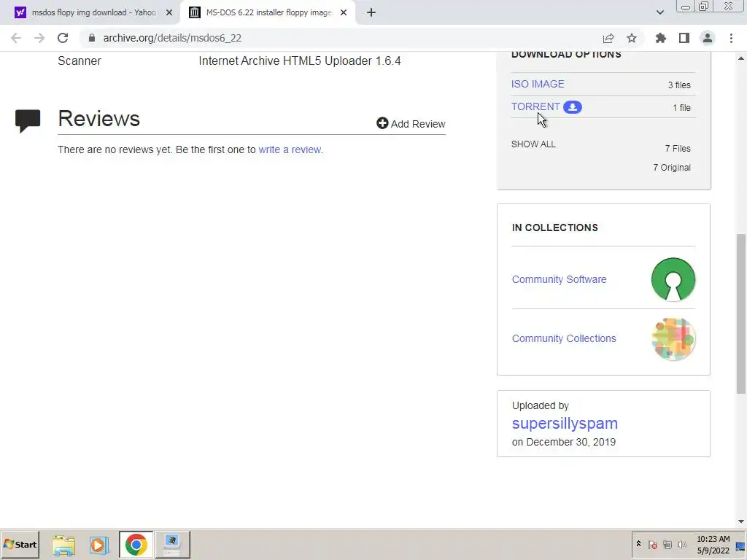Select the MS-DOS 6.22 installer tab
Screen dimensions: 747x560
[268, 12]
